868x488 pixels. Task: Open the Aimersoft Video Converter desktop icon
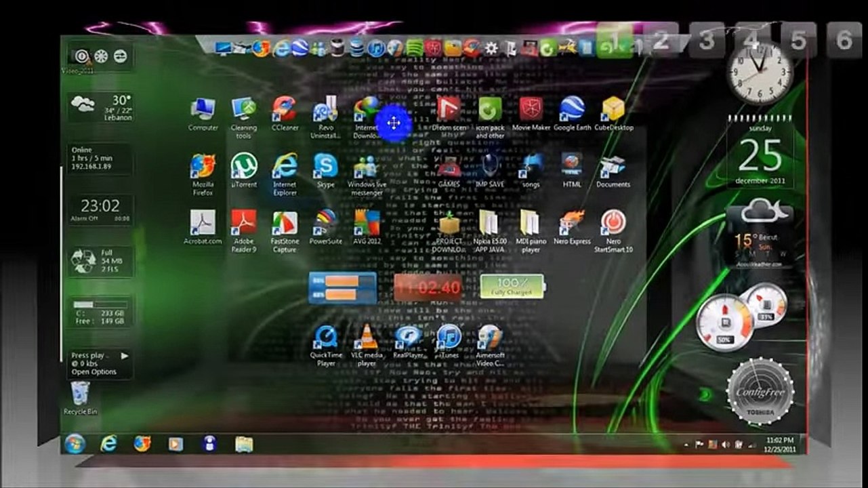(490, 346)
